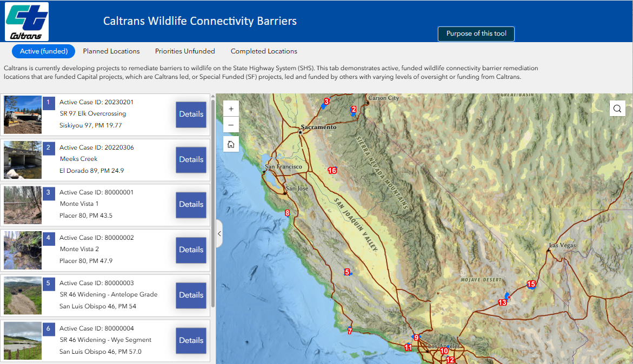Click Meeks Creek bridge thumbnail
The image size is (633, 364).
(23, 160)
